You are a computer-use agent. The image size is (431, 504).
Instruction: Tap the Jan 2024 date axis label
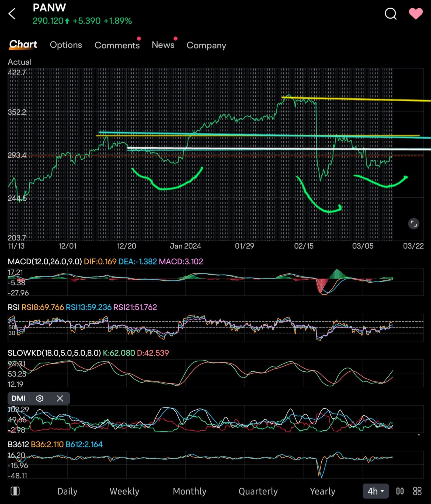click(185, 246)
